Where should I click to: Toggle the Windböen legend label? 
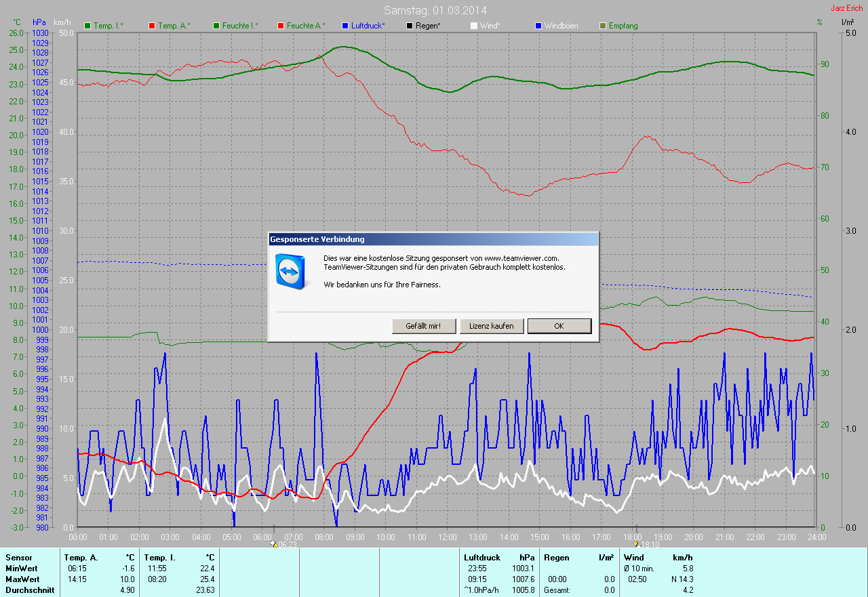[562, 26]
